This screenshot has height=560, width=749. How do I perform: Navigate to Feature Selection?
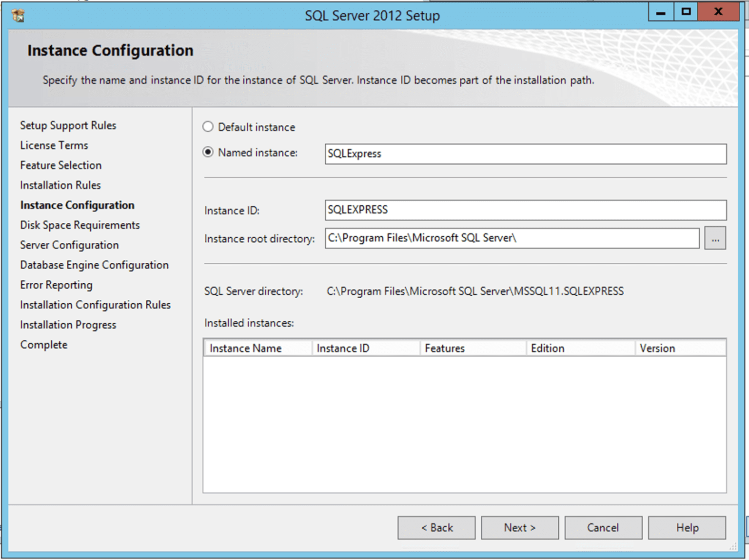(60, 165)
